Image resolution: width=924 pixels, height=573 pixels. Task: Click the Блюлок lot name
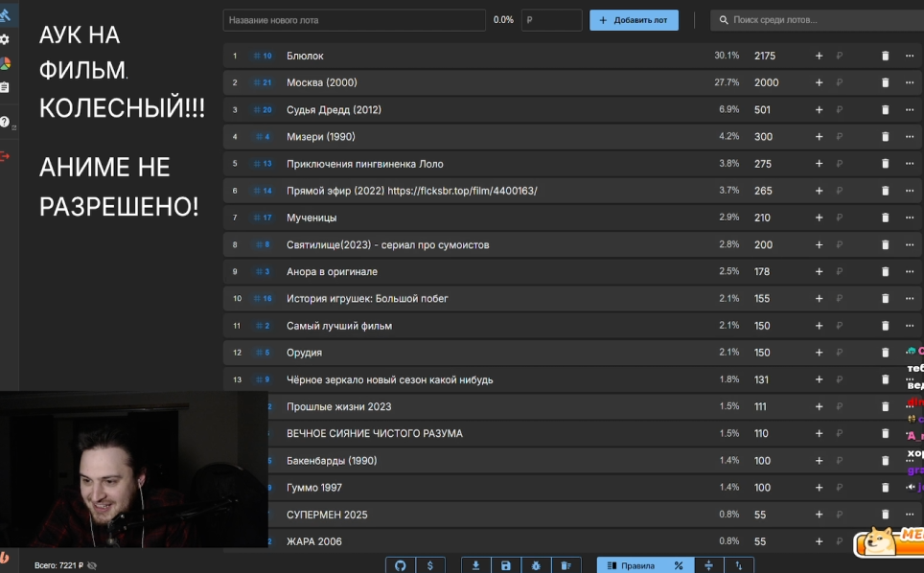coord(305,56)
